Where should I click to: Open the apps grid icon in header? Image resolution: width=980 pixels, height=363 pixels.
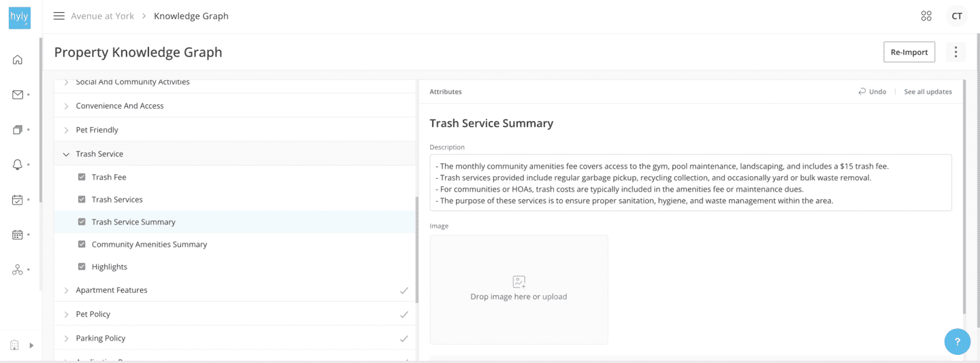[926, 16]
